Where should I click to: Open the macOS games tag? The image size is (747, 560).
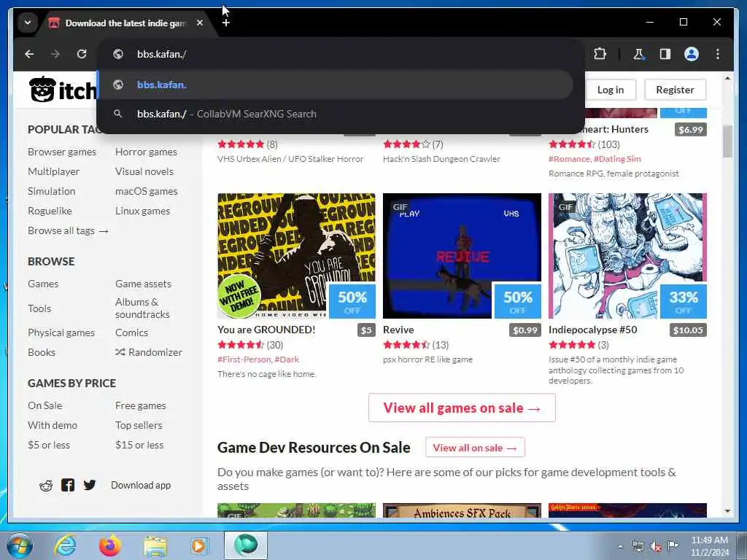click(x=146, y=191)
